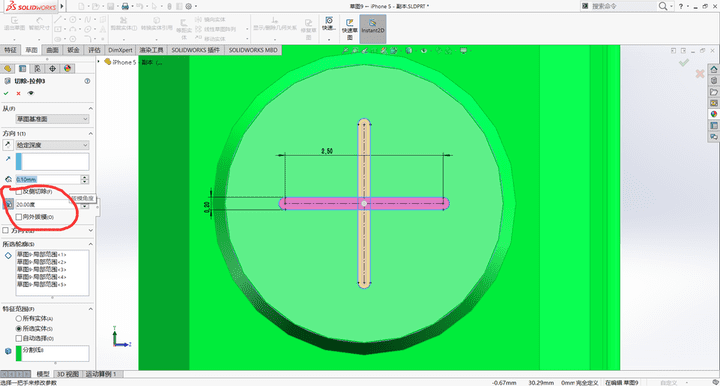Click the depth value stepper arrows
The image size is (720, 386).
(x=84, y=179)
